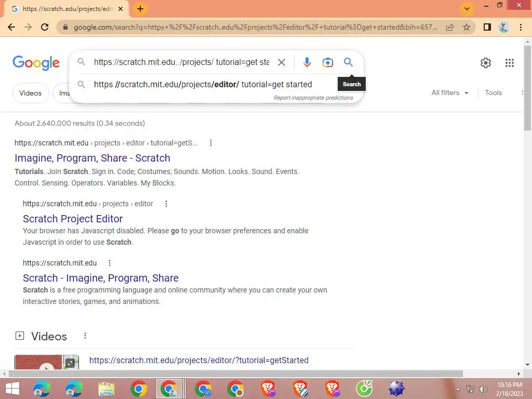Bookmark this page with the star
The image size is (532, 399).
coord(467,27)
